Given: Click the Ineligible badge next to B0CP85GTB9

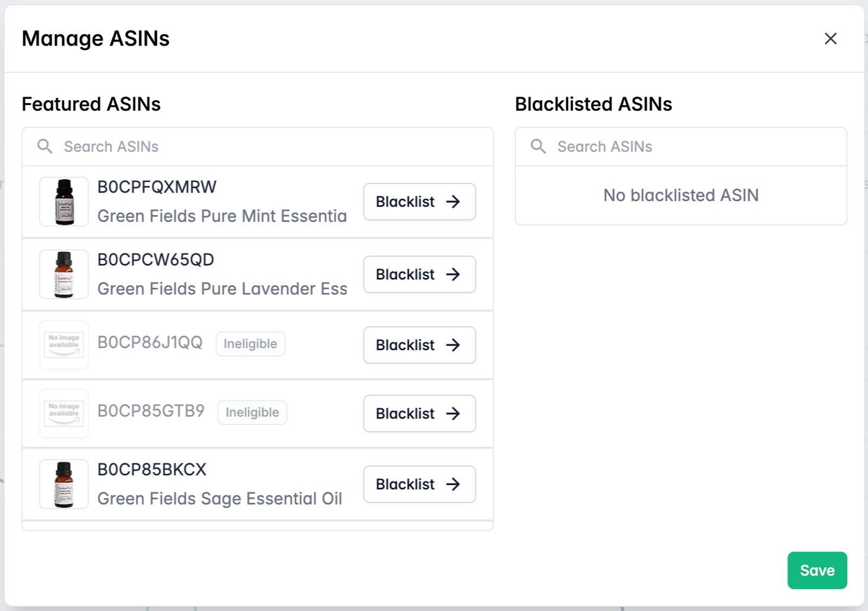Looking at the screenshot, I should click(x=252, y=413).
